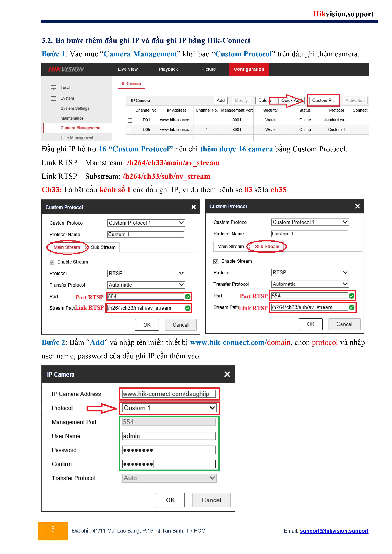Expand left dialog Transfer Protocol Automatic dropdown
The height and width of the screenshot is (554, 392).
click(146, 285)
